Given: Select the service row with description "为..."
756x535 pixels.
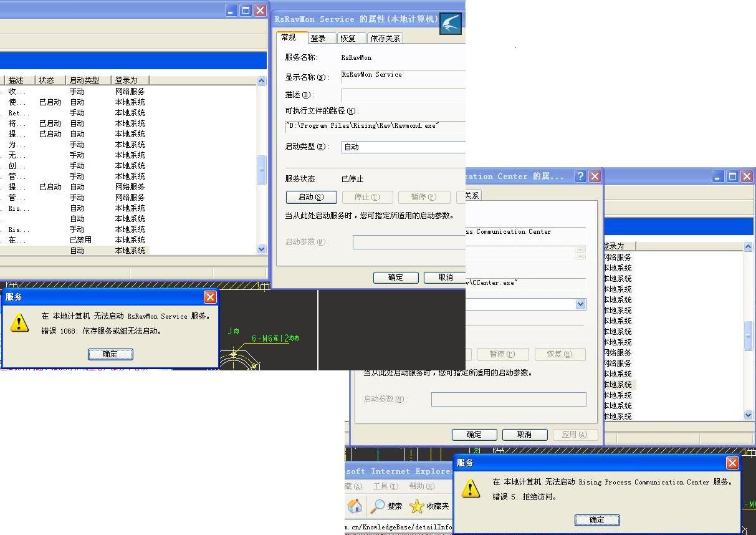Looking at the screenshot, I should 75,145.
